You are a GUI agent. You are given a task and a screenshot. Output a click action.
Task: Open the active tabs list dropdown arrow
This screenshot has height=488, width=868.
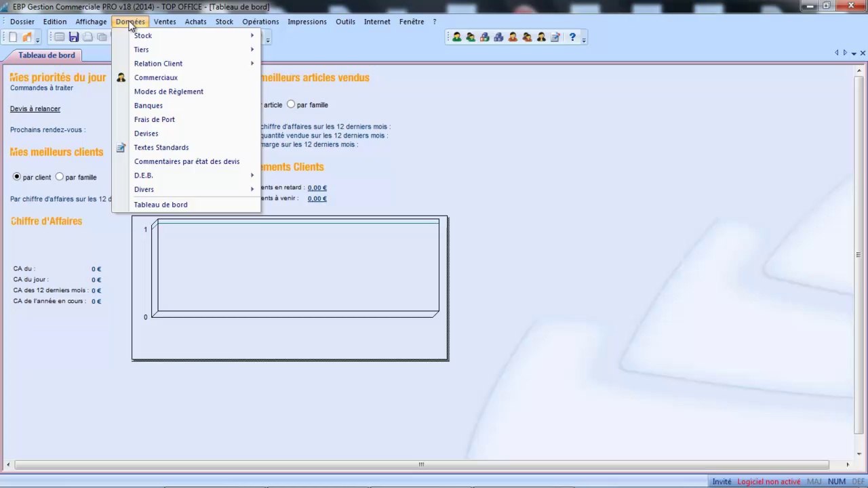854,53
